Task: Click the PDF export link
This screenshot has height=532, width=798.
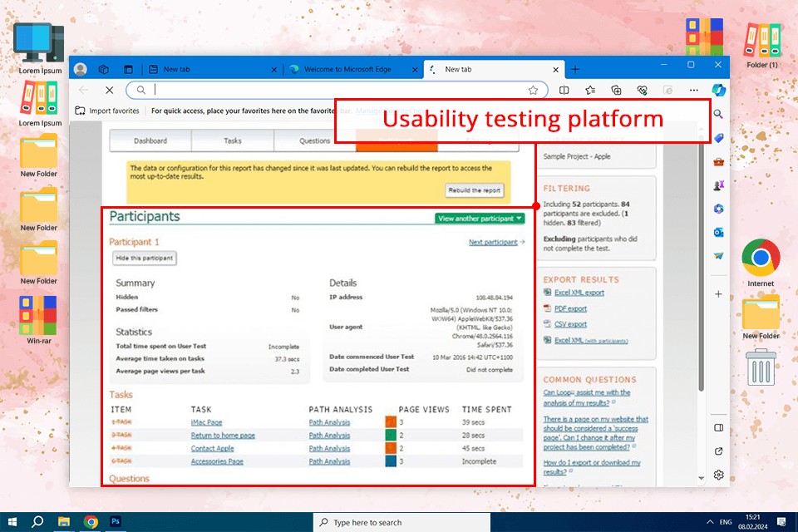Action: point(570,308)
